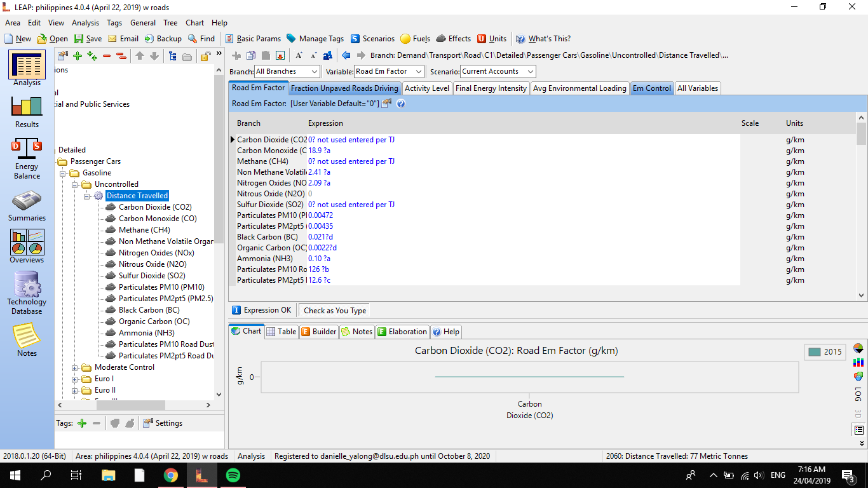This screenshot has height=488, width=868.
Task: Open the Variable dropdown Road Em Factor
Action: [389, 71]
